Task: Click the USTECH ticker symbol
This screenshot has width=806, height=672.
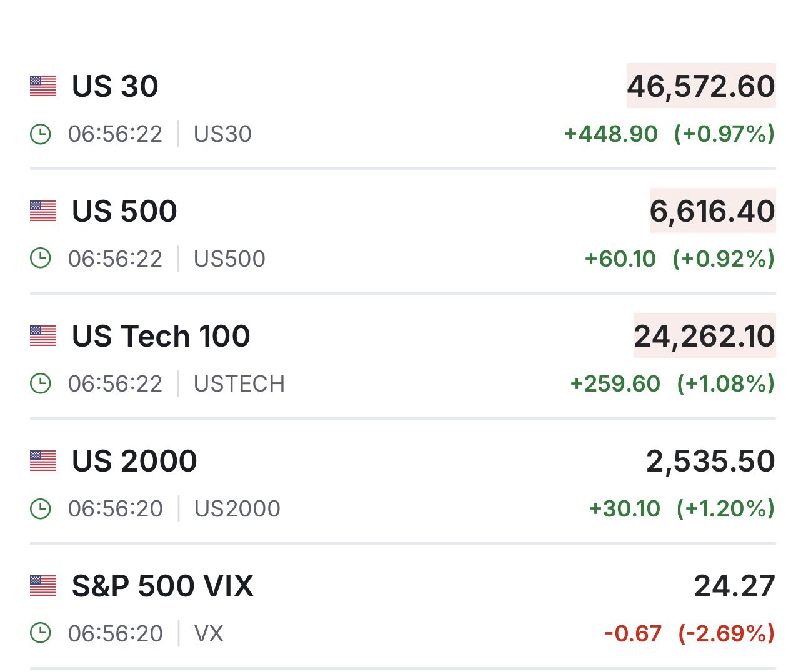Action: 239,383
